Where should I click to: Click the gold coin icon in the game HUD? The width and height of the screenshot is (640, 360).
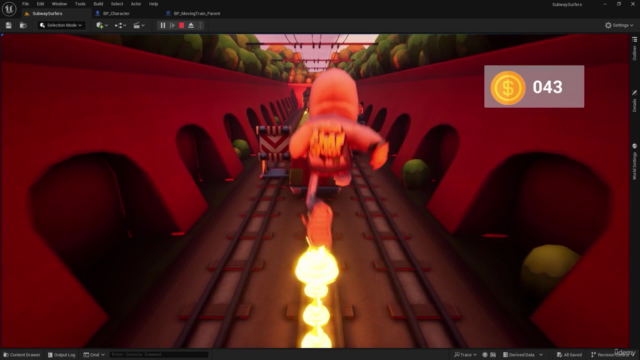(x=508, y=87)
